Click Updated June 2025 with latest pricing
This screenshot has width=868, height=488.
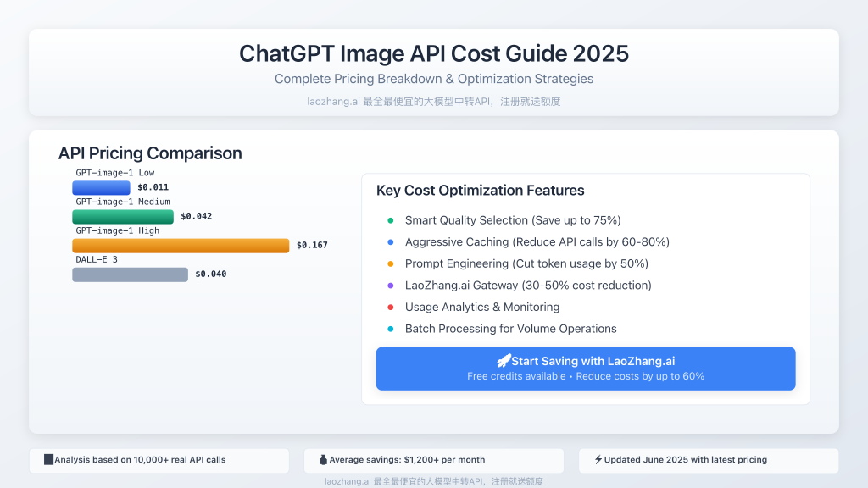click(685, 460)
